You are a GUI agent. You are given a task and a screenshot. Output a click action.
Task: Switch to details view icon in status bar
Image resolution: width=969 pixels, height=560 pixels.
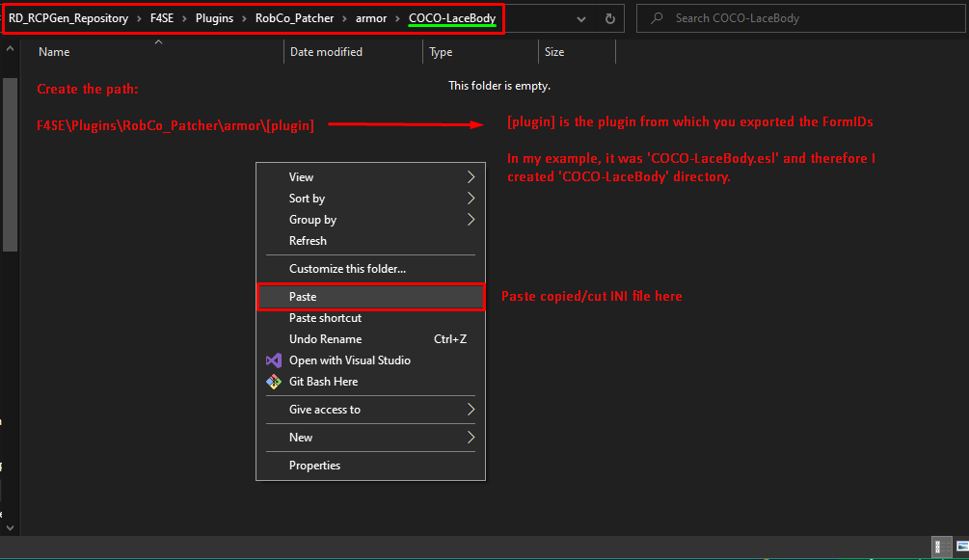[x=941, y=547]
